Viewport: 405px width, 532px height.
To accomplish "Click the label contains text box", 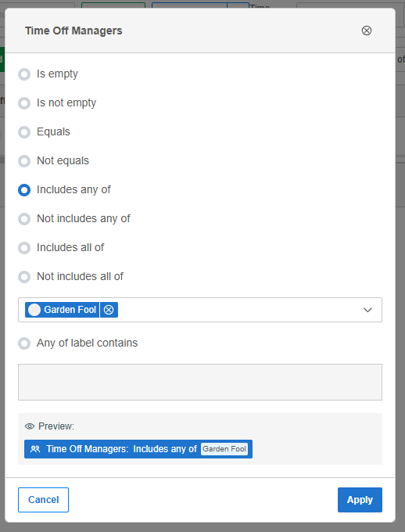I will pos(200,382).
